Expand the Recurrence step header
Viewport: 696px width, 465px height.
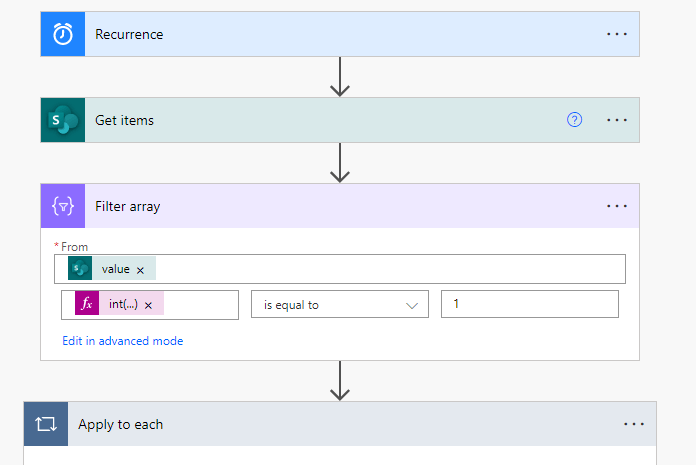(x=340, y=34)
